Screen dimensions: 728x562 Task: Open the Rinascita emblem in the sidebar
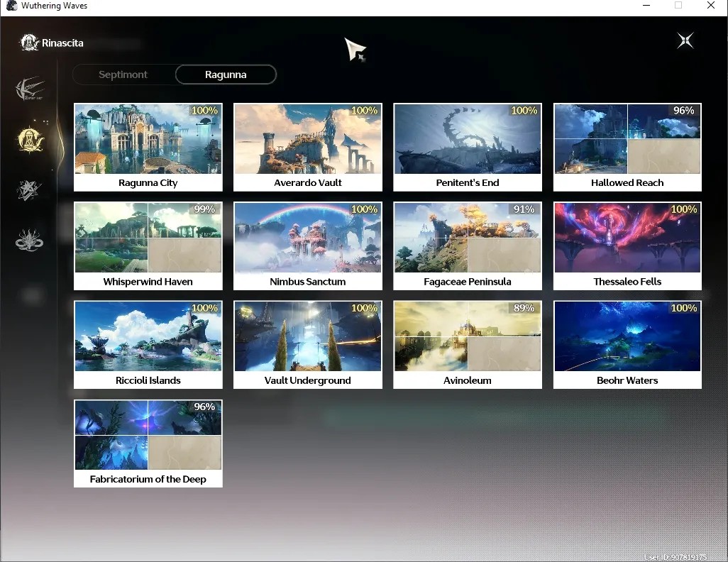(31, 139)
